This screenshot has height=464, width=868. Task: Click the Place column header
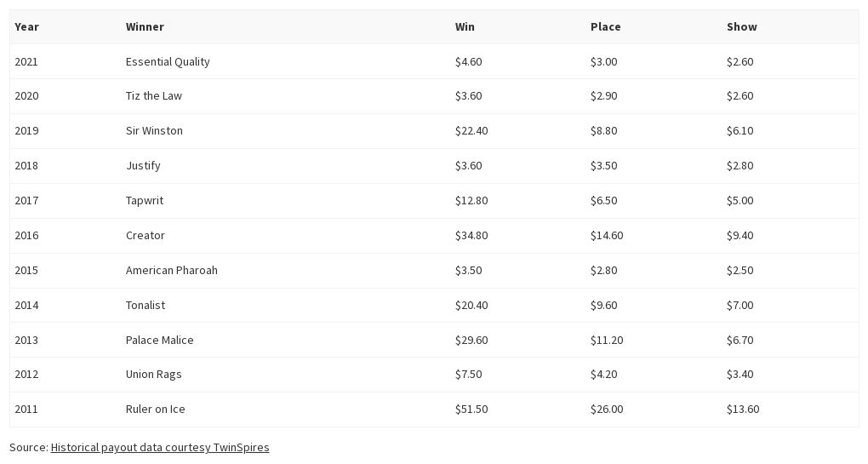click(605, 26)
